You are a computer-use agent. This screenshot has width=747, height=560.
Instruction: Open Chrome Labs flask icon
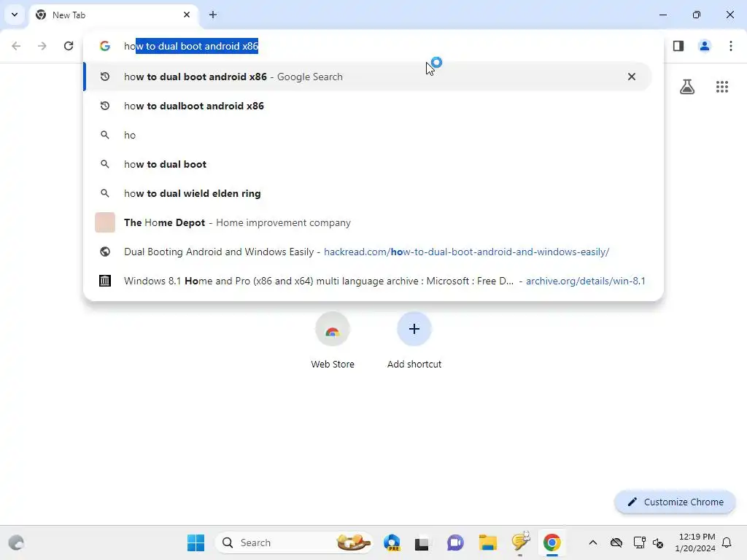pyautogui.click(x=687, y=87)
